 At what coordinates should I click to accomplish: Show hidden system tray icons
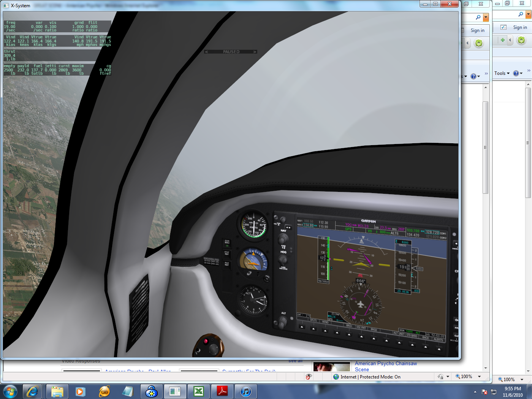coord(475,392)
